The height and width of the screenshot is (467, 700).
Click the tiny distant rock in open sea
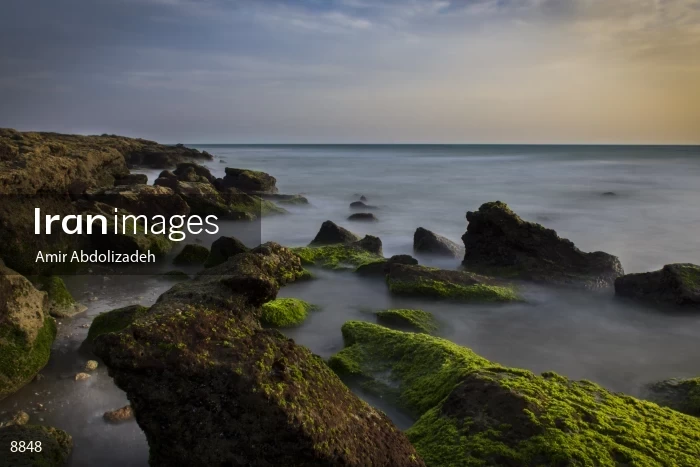tap(609, 194)
